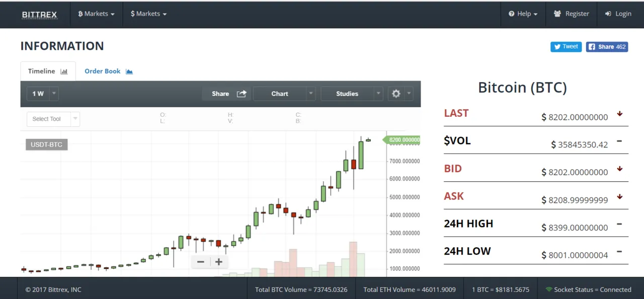
Task: Click the chart toolbar Share button
Action: point(226,94)
